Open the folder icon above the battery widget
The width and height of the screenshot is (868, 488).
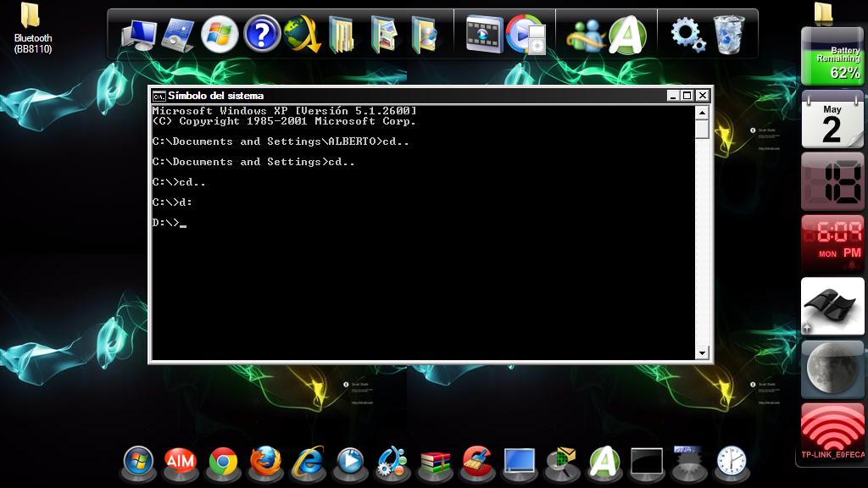(823, 14)
